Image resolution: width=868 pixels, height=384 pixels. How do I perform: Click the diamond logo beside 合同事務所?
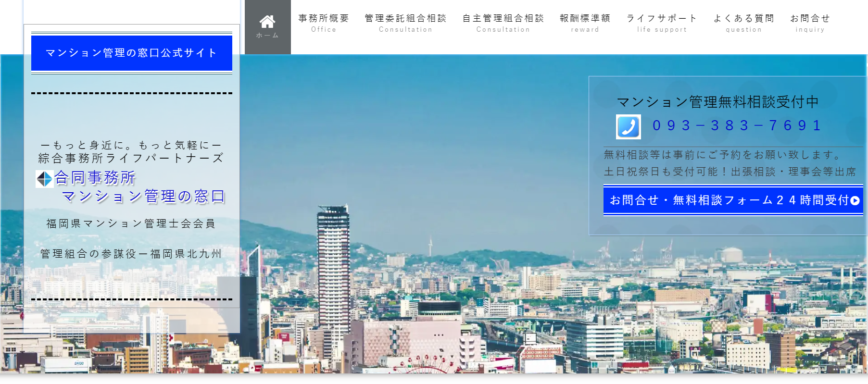click(44, 179)
